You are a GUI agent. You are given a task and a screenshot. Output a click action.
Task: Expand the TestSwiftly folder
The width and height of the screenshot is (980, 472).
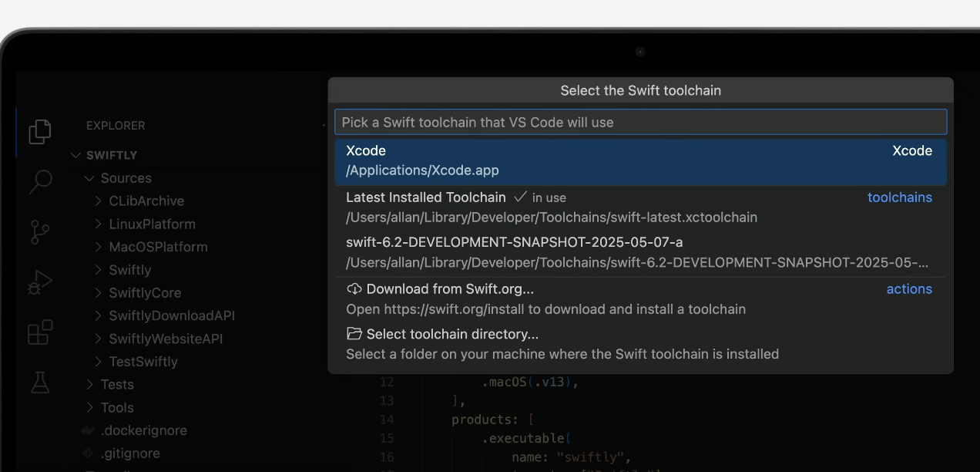99,362
